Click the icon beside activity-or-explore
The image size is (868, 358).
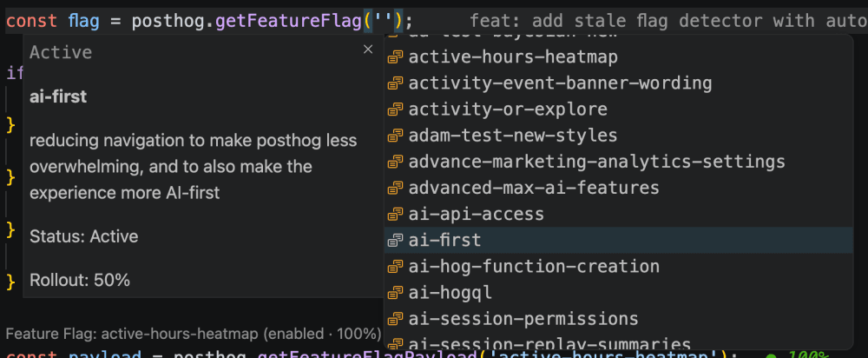coord(395,109)
